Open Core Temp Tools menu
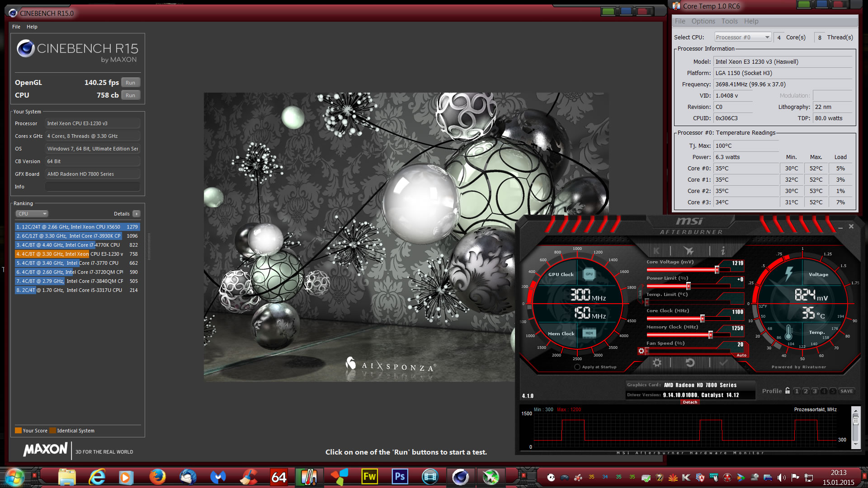The image size is (868, 488). 729,21
